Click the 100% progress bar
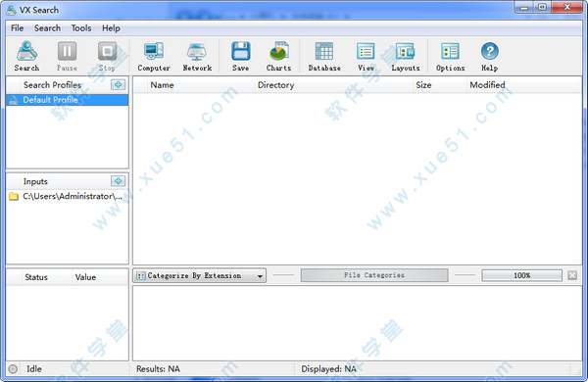The height and width of the screenshot is (382, 588). pos(521,275)
